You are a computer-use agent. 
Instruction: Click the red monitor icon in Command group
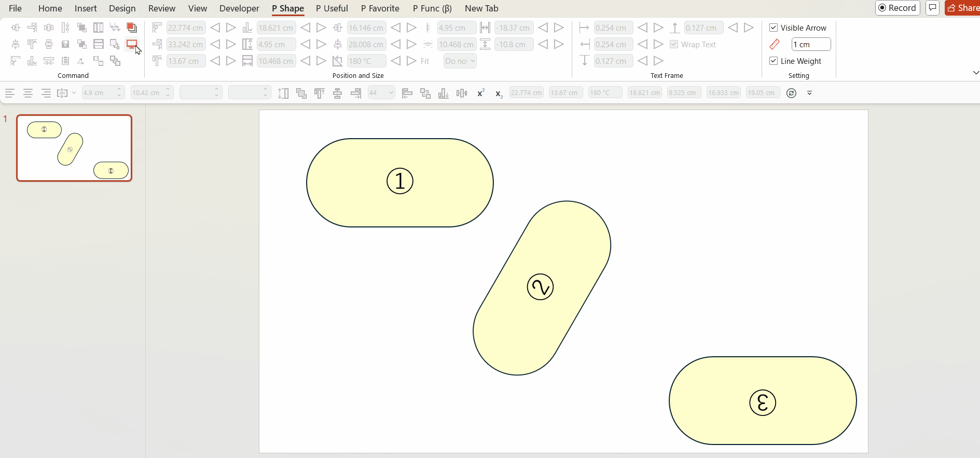tap(132, 44)
